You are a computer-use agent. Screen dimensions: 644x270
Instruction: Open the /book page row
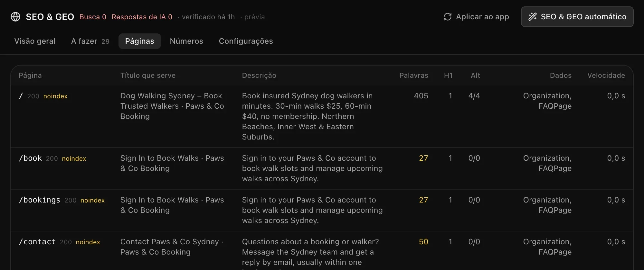(x=322, y=168)
